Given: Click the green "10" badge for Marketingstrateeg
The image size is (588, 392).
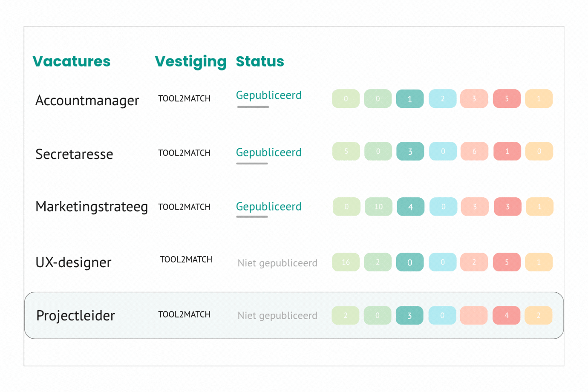Looking at the screenshot, I should [x=378, y=207].
